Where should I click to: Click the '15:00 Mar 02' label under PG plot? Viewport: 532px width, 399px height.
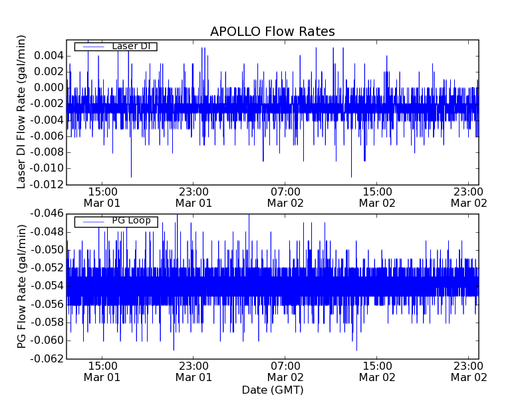tap(377, 372)
